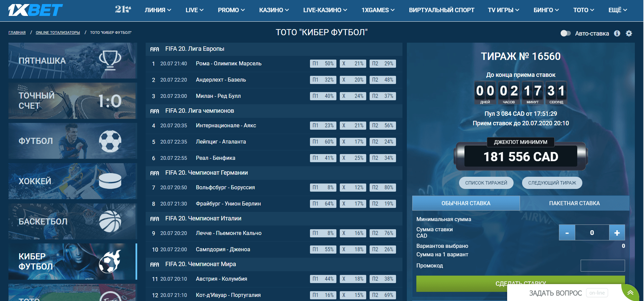Screen dimensions: 644x301
Task: Expand the LIVE dropdown menu
Action: coord(194,10)
